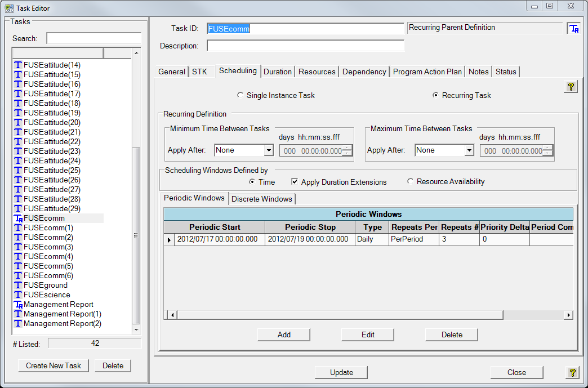This screenshot has height=388, width=588.
Task: Click the Management Report recurring icon in list
Action: point(18,305)
